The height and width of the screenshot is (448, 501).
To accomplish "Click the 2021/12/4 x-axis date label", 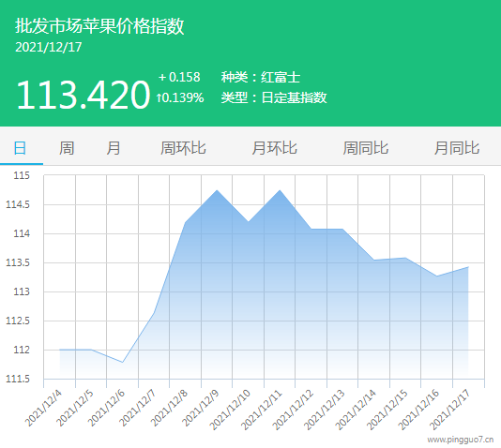I will 43,408.
